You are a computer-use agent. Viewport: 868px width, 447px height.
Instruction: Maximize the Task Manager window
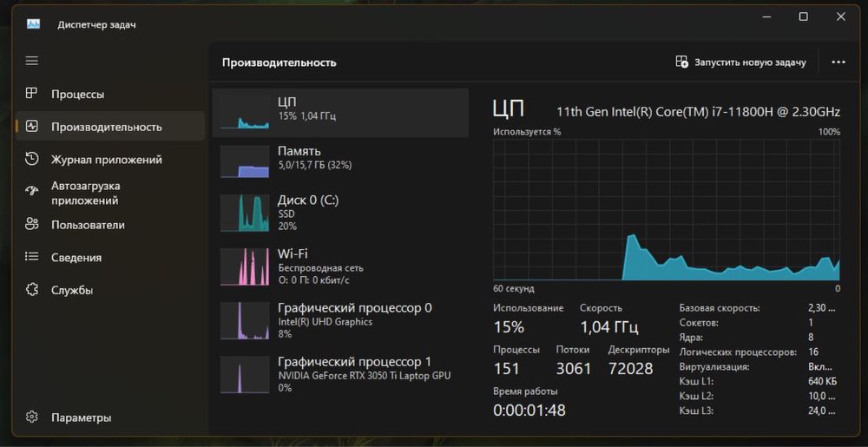(x=803, y=16)
